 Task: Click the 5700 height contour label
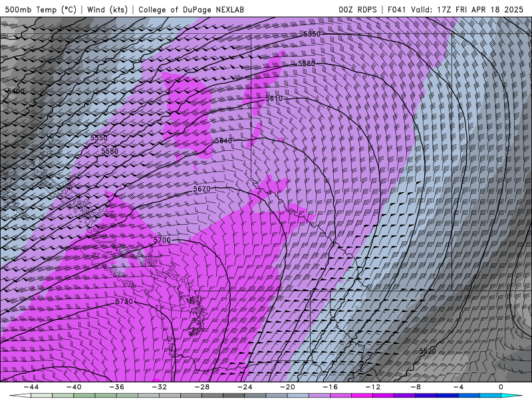click(162, 240)
